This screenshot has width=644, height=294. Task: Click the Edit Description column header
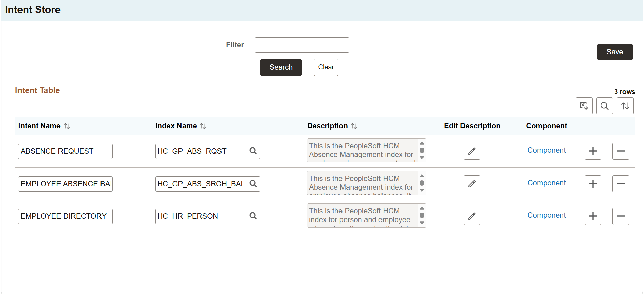472,126
